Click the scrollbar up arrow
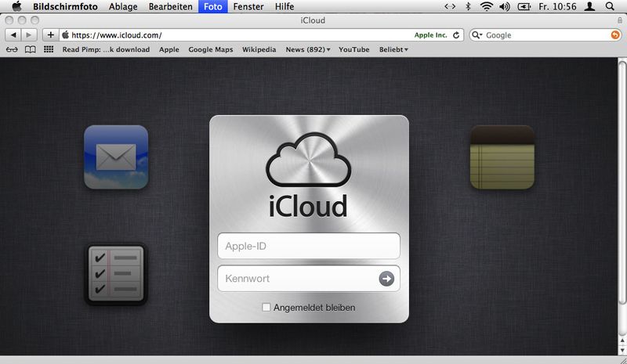The image size is (627, 364). (622, 341)
